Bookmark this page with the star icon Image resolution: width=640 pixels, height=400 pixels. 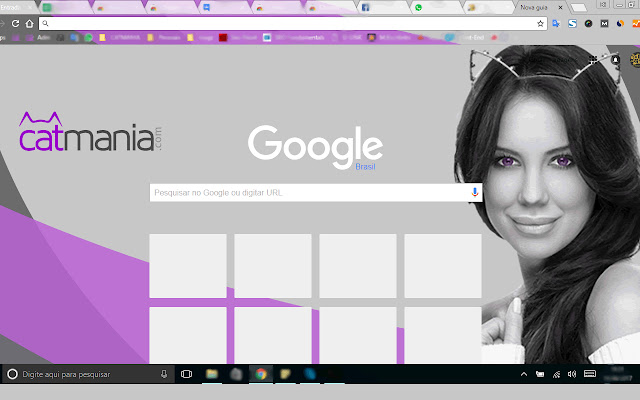(540, 24)
